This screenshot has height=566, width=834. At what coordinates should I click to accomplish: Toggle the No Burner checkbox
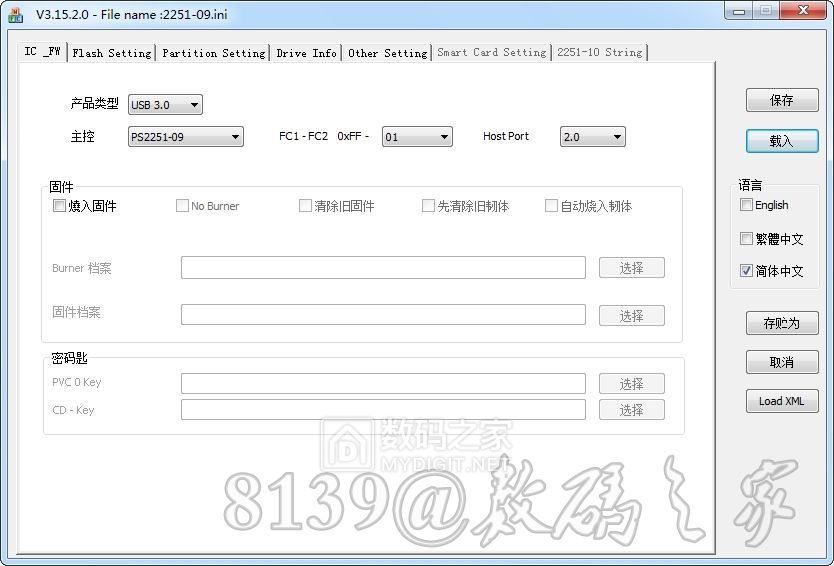coord(182,205)
